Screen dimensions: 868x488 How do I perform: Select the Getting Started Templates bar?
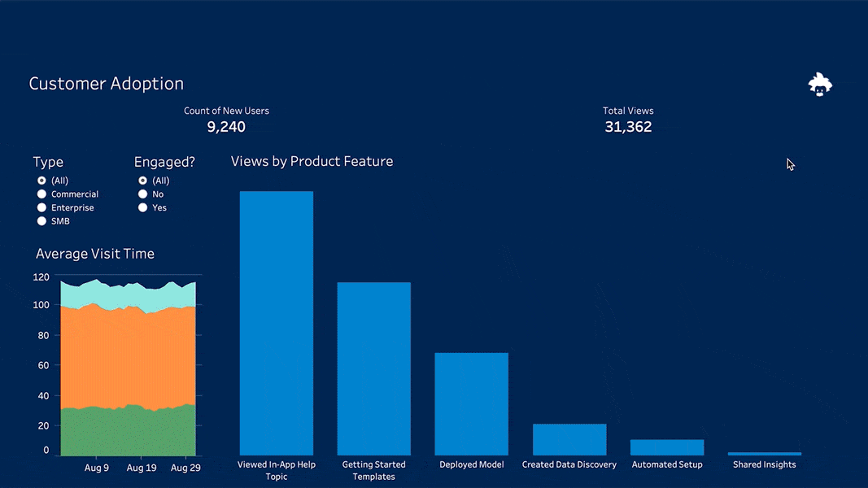[373, 368]
